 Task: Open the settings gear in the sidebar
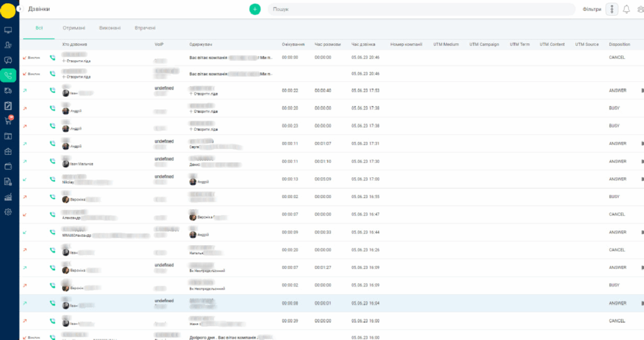click(x=8, y=212)
